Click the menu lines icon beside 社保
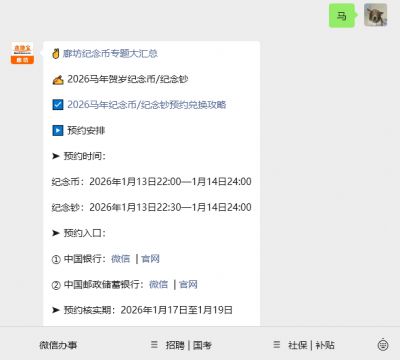The image size is (400, 360). [x=277, y=344]
